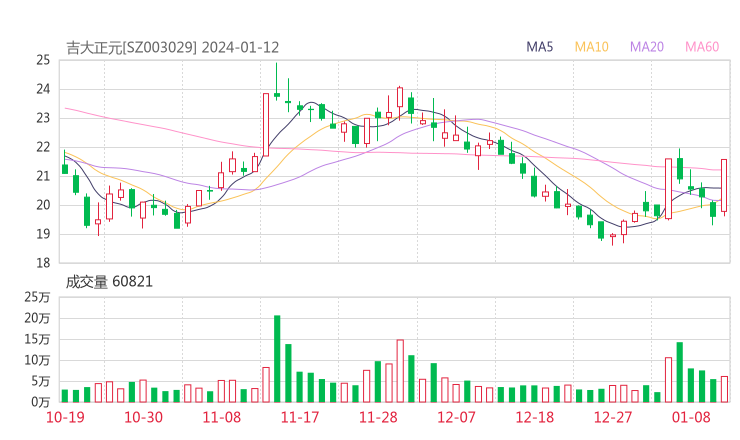Click the price axis value 24
This screenshot has width=740, height=440.
tap(43, 89)
